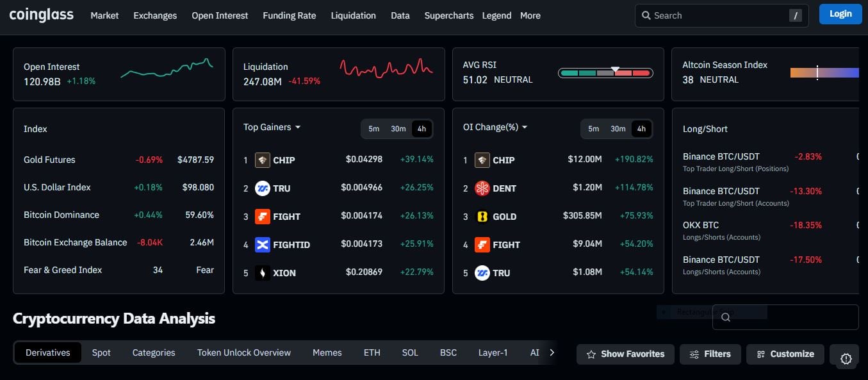Switch OI Change timeframe to 30m

tap(617, 128)
